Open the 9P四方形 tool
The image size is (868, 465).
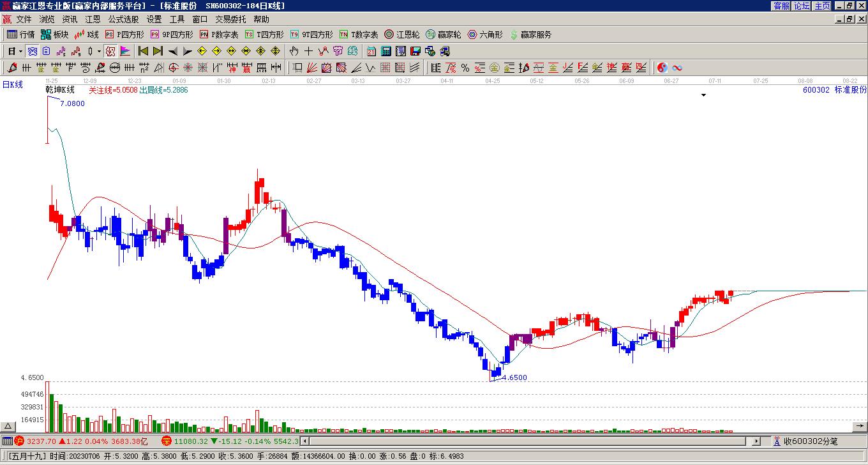click(172, 34)
